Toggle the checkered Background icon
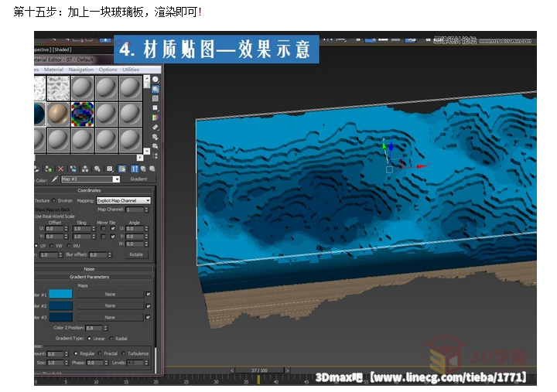 [155, 98]
